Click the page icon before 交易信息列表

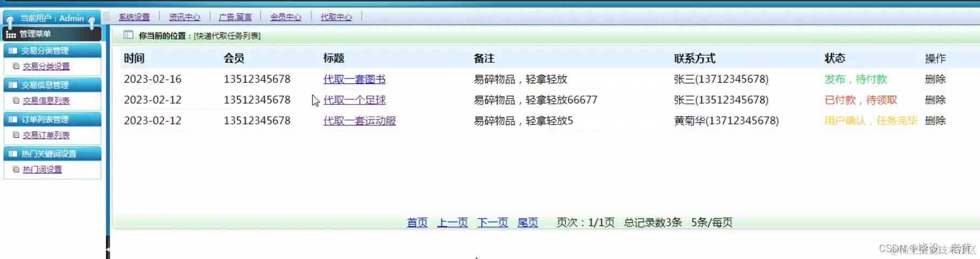click(x=16, y=101)
